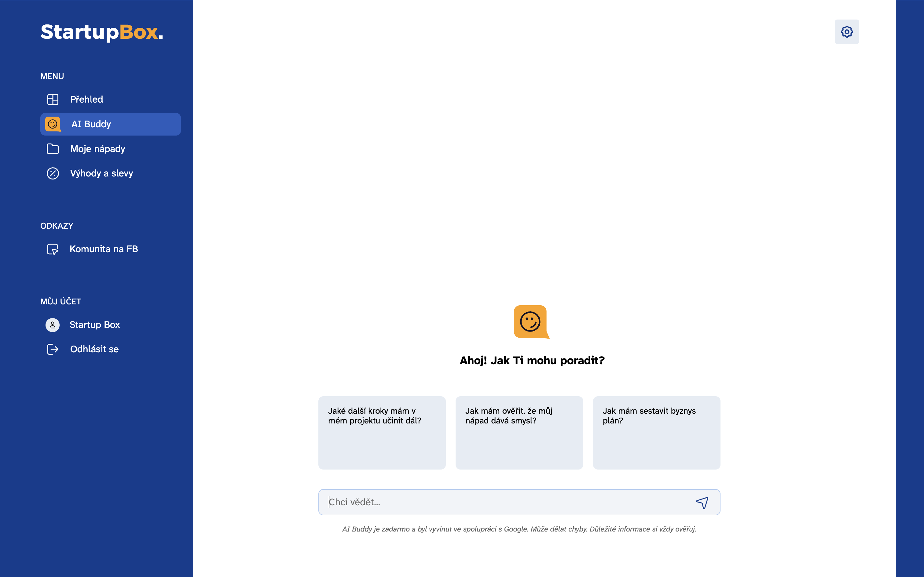Screen dimensions: 924x577
Task: Select the 'sestavit byznys plán' suggestion card
Action: [656, 432]
